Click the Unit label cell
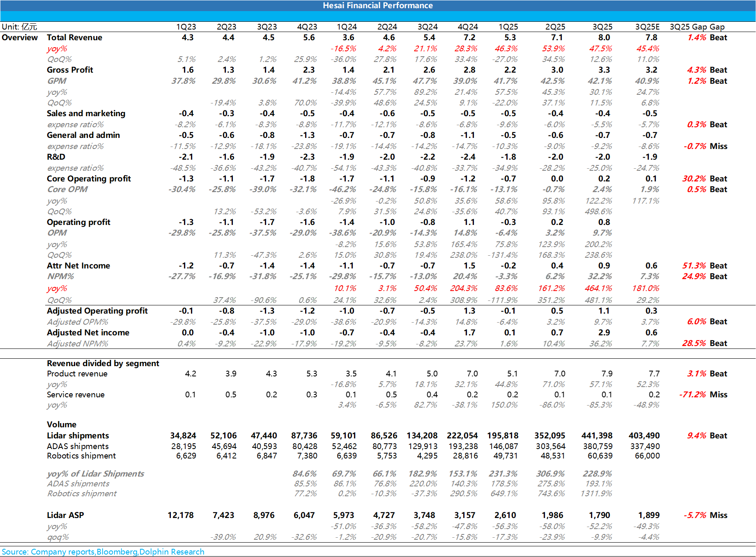 (x=19, y=27)
